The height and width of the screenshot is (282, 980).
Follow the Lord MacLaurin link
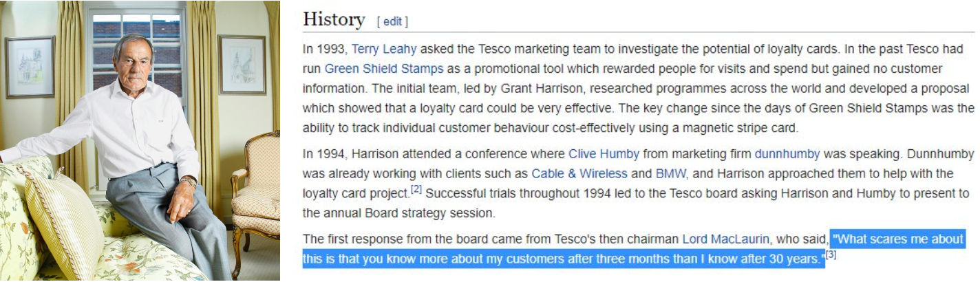(x=727, y=239)
